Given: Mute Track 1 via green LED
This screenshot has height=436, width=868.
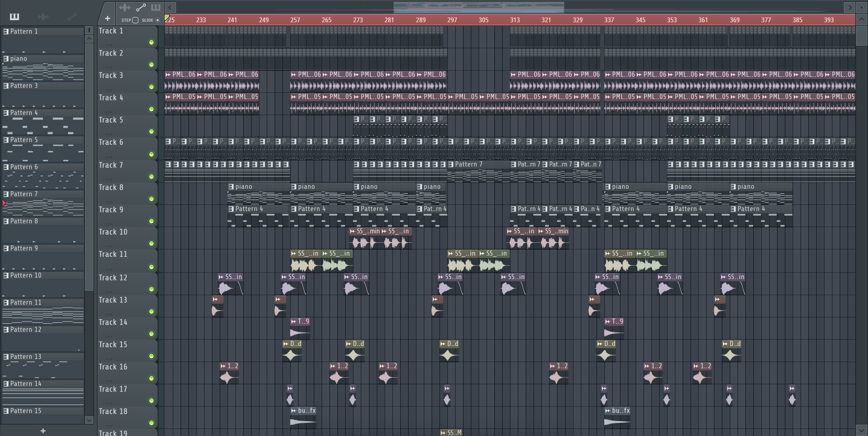Looking at the screenshot, I should [x=151, y=42].
